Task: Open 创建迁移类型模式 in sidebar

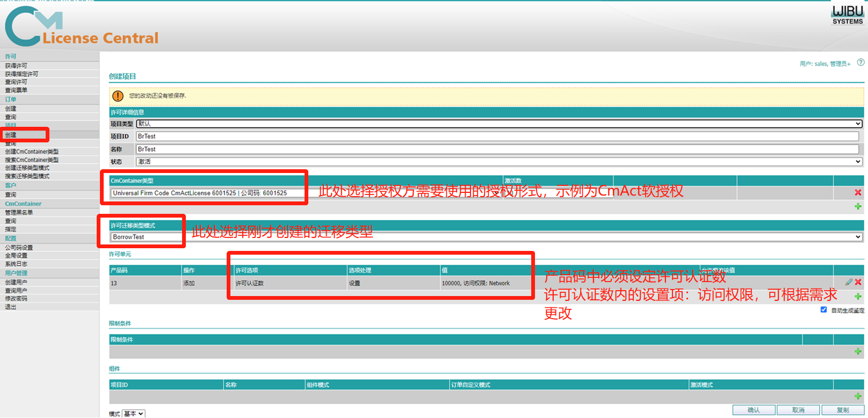Action: point(27,168)
